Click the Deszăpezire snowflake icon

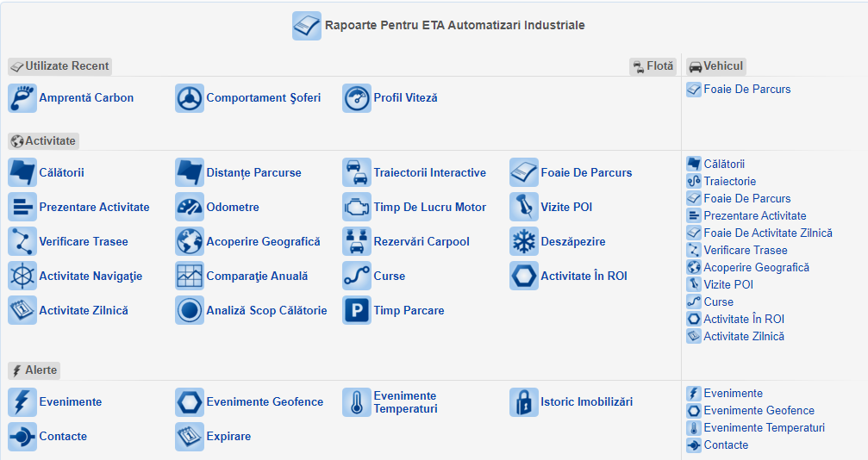pos(524,242)
